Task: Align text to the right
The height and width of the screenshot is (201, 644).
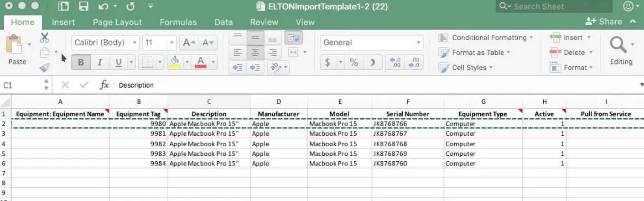Action: [272, 53]
